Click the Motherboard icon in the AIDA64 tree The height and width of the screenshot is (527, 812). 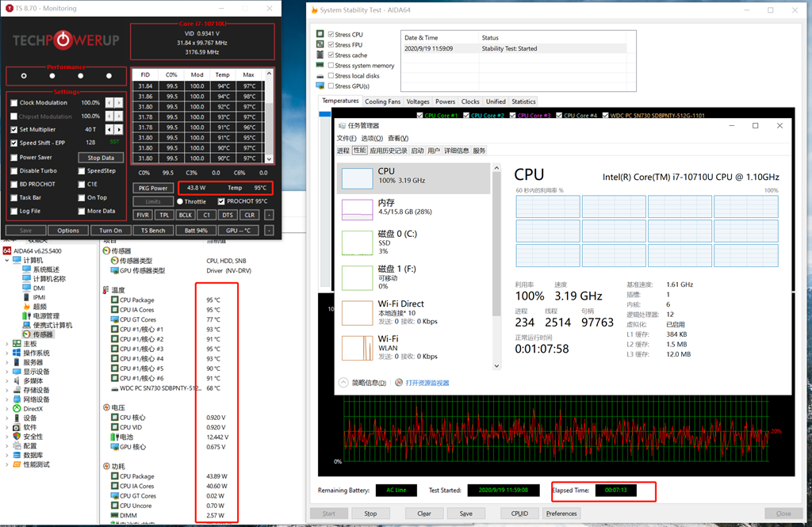tap(17, 344)
